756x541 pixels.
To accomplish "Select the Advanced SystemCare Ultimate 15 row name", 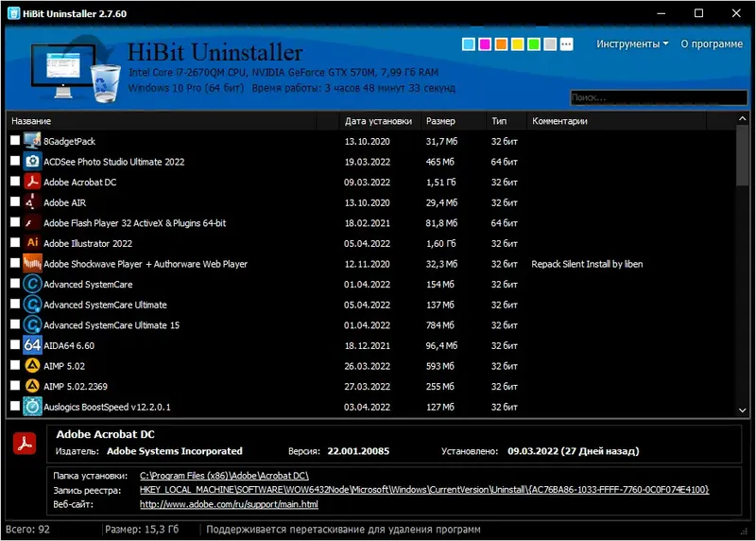I will 112,325.
